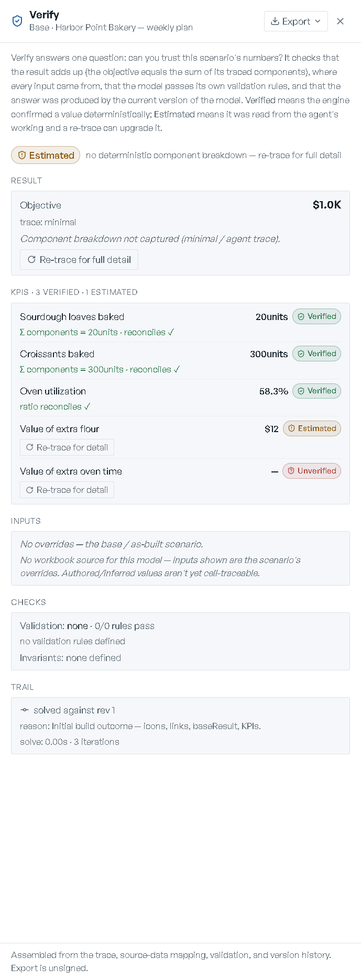Screen dimensions: 361x980
Task: Click Verified badge for Sourdough loaves baked
Action: pos(316,316)
